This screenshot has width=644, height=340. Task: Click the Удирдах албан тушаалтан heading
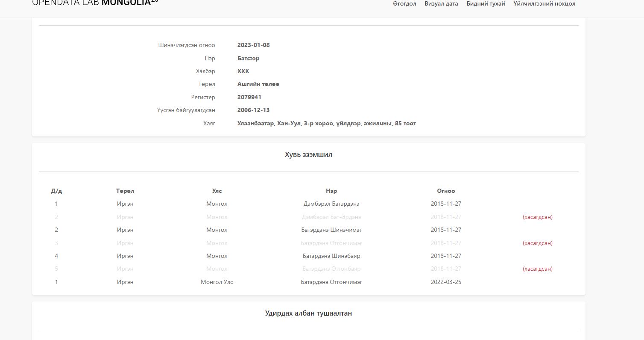(308, 313)
